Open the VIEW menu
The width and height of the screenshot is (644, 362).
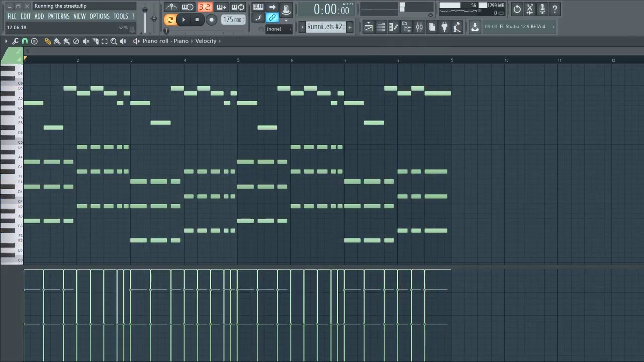point(79,17)
